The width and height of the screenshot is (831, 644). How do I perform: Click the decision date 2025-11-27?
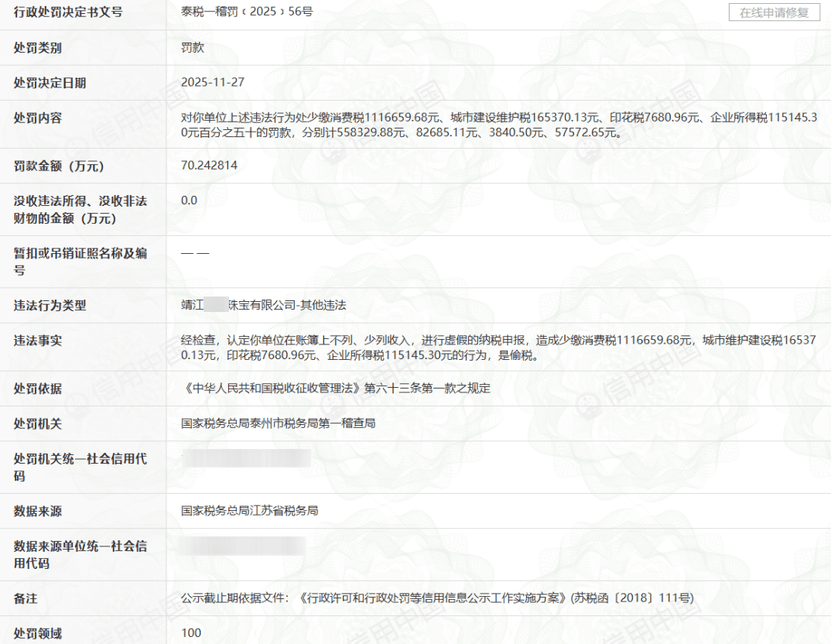click(213, 82)
